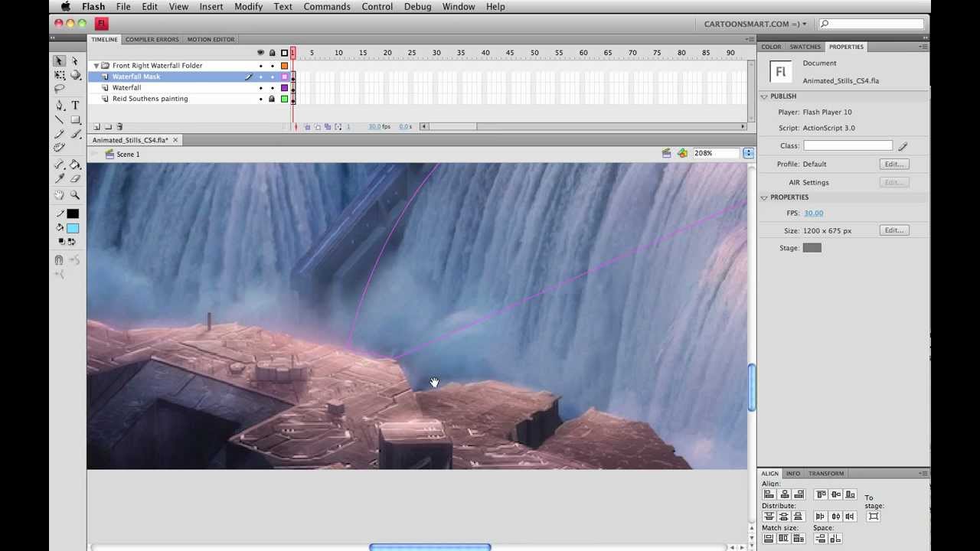Screen dimensions: 980x551
Task: Toggle Lock All Layers padlock header icon
Action: [x=272, y=53]
